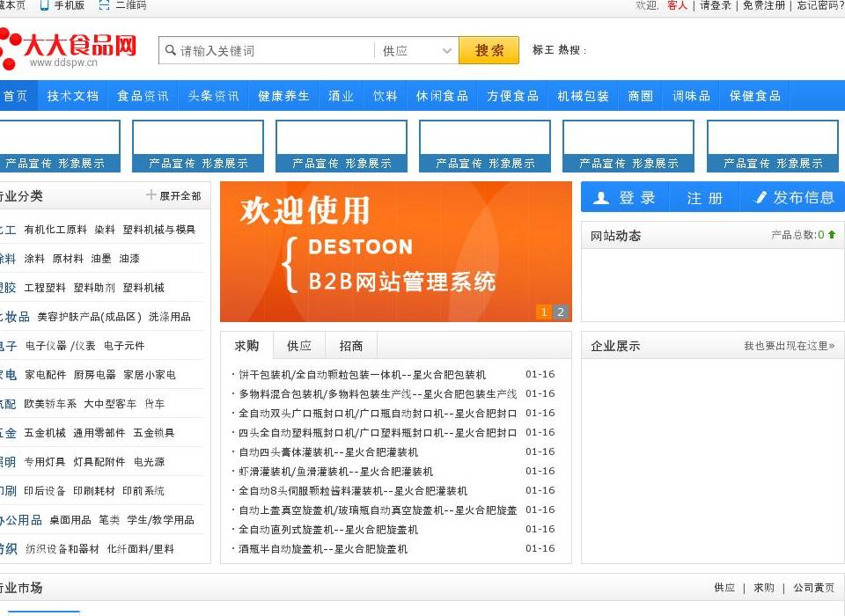Click 有机化工原料 category link
The image size is (845, 616).
click(55, 230)
